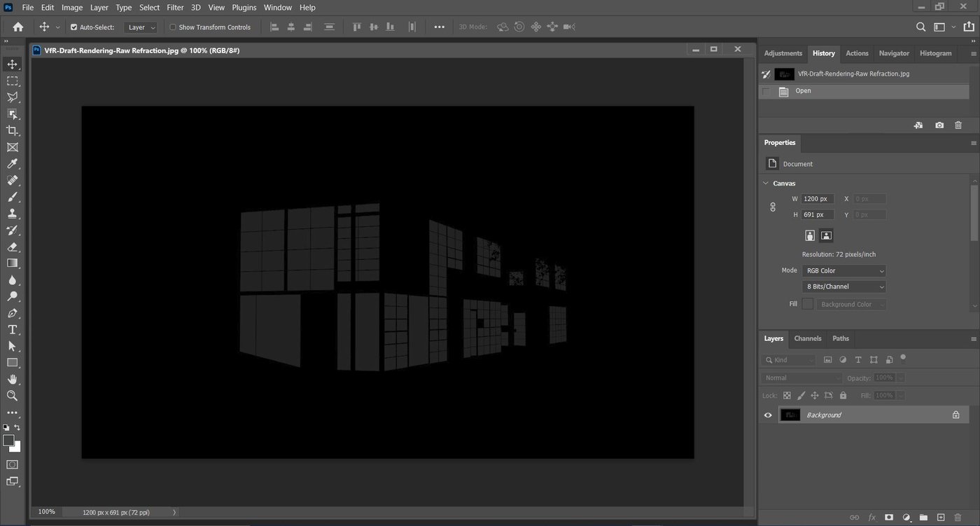Image resolution: width=980 pixels, height=526 pixels.
Task: Open the foreground color swatch picker
Action: pyautogui.click(x=9, y=441)
